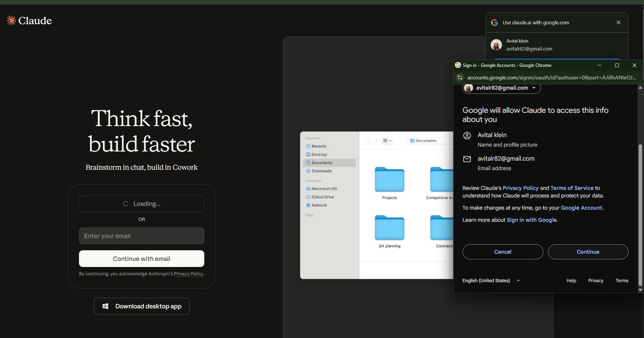Open the 'Sign in with Google' learn more link
The width and height of the screenshot is (644, 338).
532,220
